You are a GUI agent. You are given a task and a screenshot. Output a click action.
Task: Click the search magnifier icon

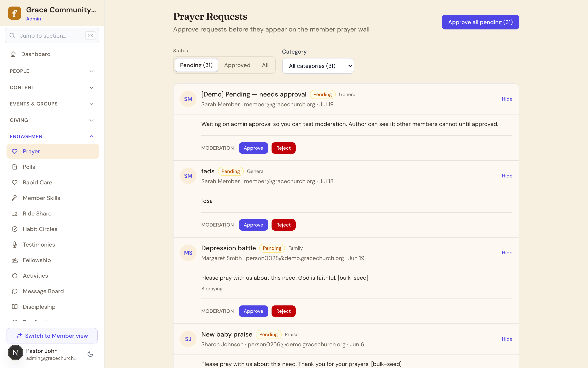[12, 36]
